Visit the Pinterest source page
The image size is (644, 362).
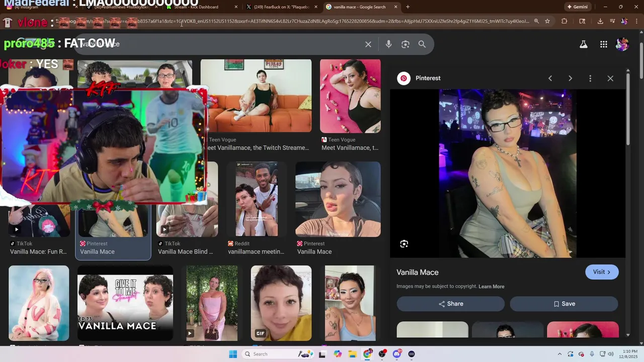pyautogui.click(x=602, y=272)
